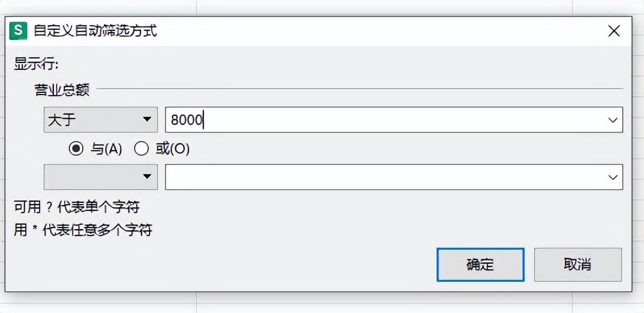This screenshot has height=313, width=644.
Task: Click the black arrow beside 大于
Action: pyautogui.click(x=147, y=120)
